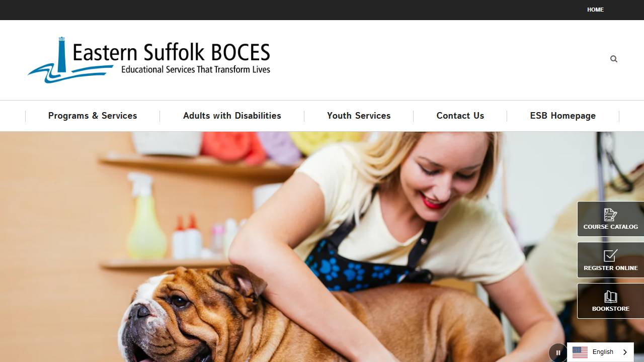This screenshot has height=362, width=644.
Task: Click the Educational Services tagline text
Action: (x=196, y=69)
